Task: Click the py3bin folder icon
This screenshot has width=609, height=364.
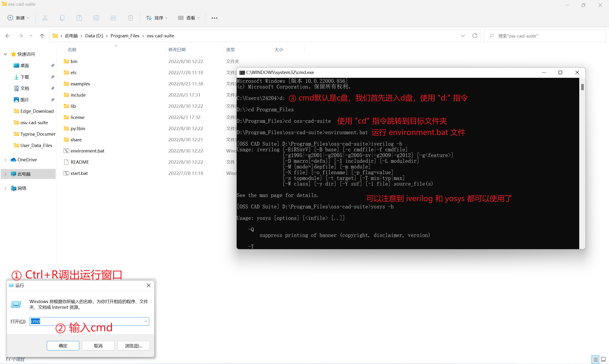Action: point(67,128)
